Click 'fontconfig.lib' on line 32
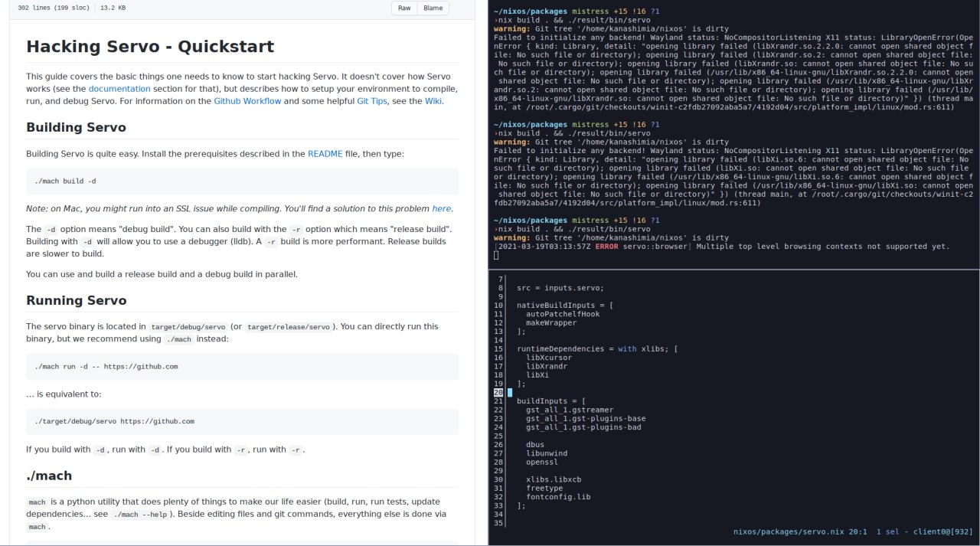The width and height of the screenshot is (980, 546). (558, 497)
